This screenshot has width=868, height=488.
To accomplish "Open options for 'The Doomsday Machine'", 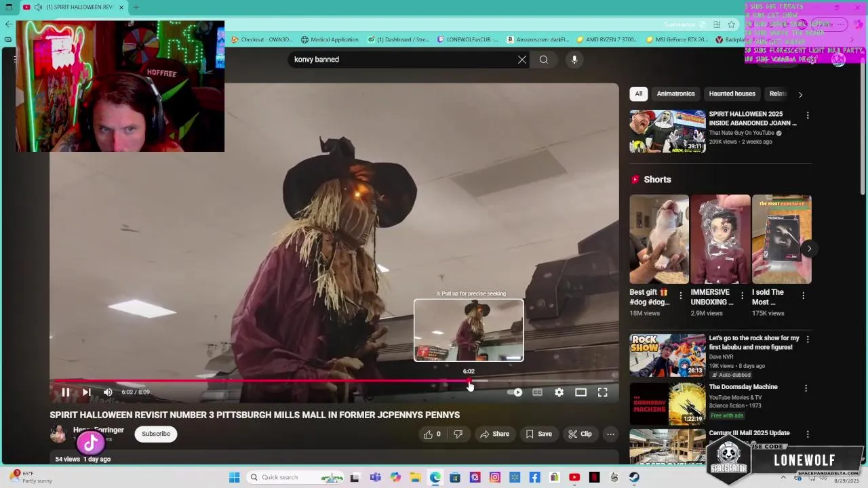I will (806, 388).
